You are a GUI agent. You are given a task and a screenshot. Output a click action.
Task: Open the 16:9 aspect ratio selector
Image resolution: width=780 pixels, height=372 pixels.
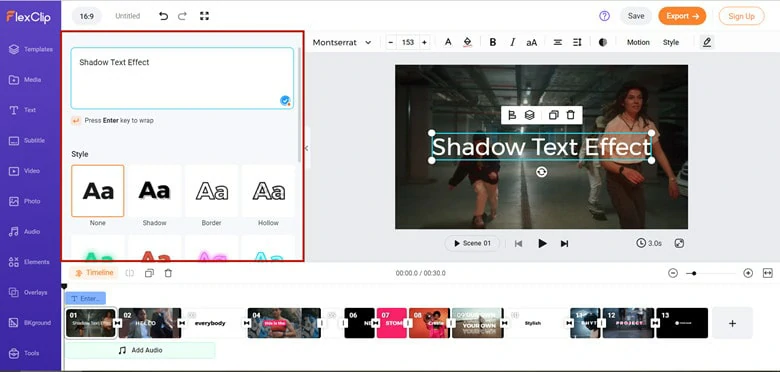87,16
